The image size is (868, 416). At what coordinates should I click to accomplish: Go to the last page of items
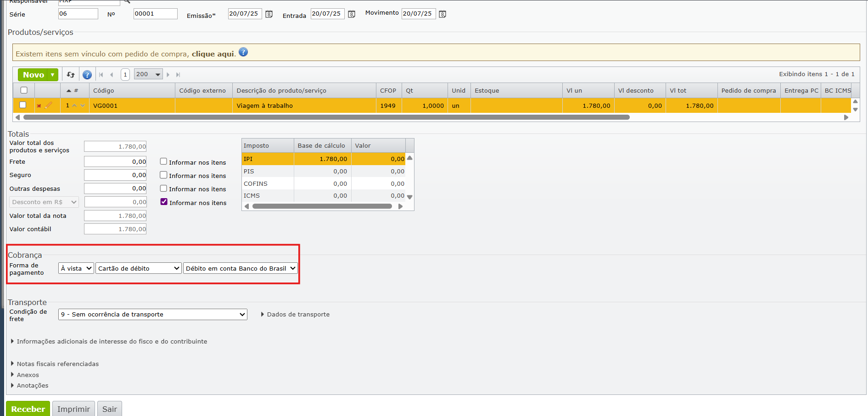178,75
